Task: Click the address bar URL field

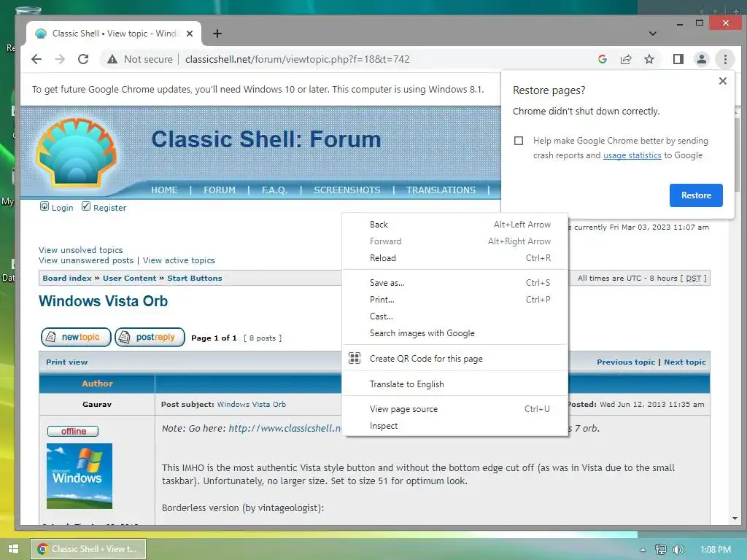Action: tap(298, 59)
